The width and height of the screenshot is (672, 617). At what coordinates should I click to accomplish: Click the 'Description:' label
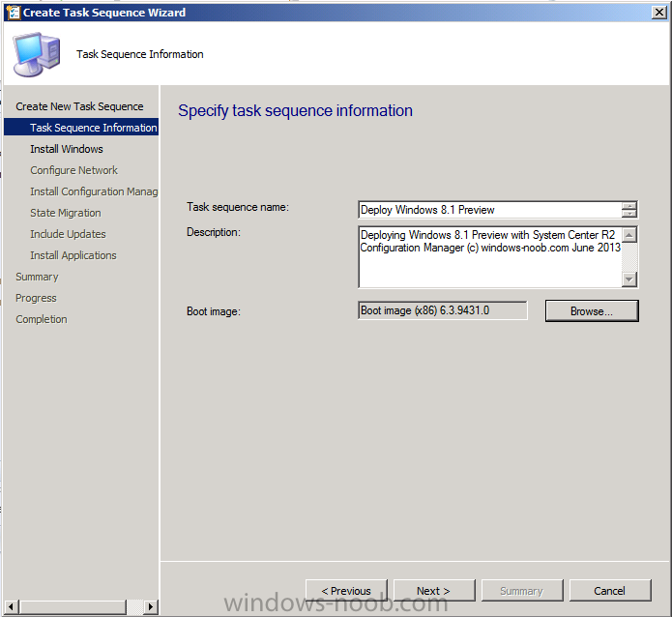pos(214,232)
